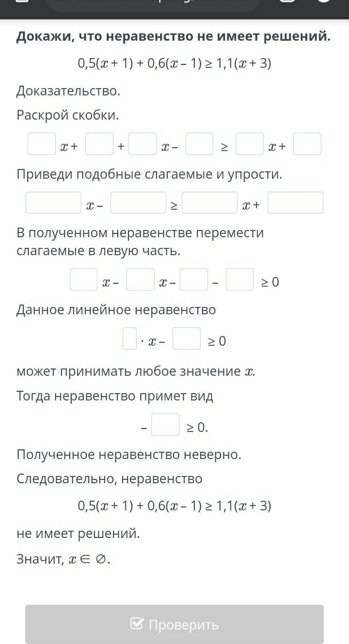Click third box in move-terms-left row
Image resolution: width=349 pixels, height=644 pixels.
point(194,279)
